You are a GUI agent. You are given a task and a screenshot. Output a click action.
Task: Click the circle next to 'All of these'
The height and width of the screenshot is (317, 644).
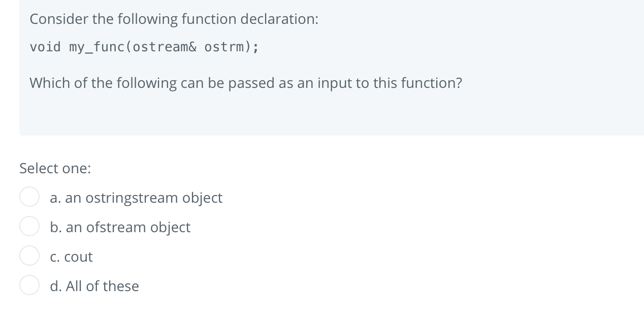tap(29, 285)
